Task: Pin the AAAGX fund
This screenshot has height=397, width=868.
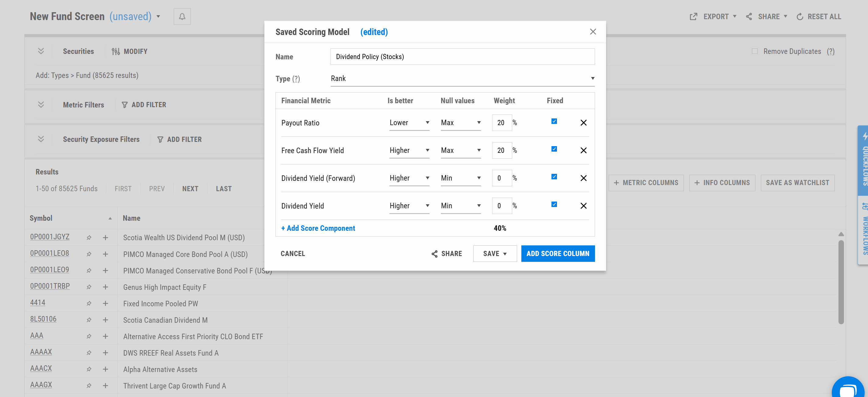Action: (89, 385)
